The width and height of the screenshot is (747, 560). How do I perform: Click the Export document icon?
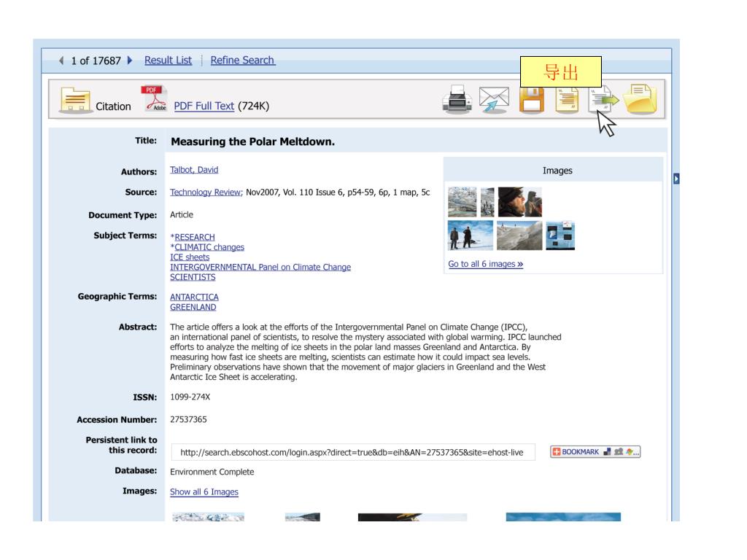click(603, 99)
